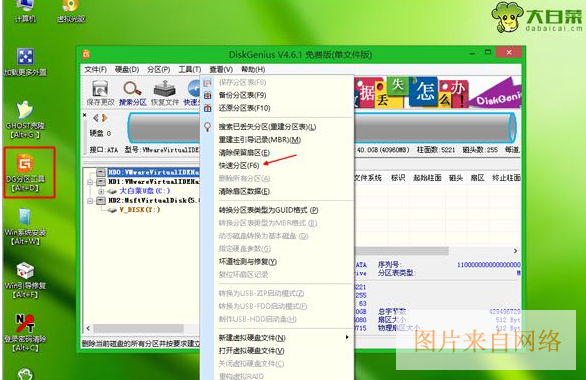Viewport: 586px width, 380px height.
Task: Choose 搜索已丢失分区(重建分区表) entry
Action: click(267, 127)
